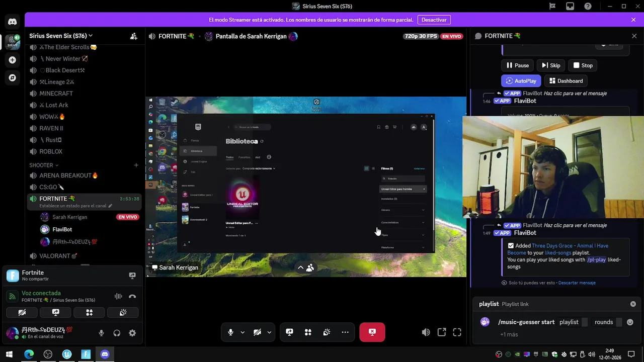Add channel to SHOOTER category plus icon

pos(136,165)
